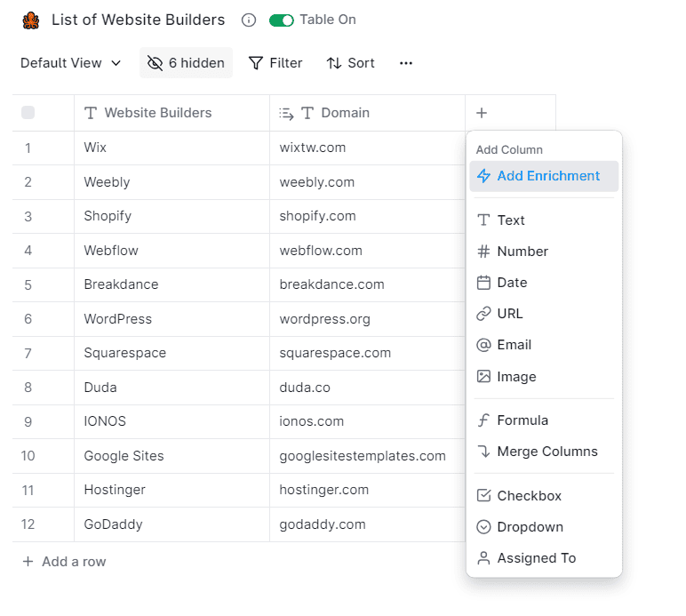This screenshot has width=686, height=616.
Task: Select the Squarespace cell
Action: click(171, 353)
